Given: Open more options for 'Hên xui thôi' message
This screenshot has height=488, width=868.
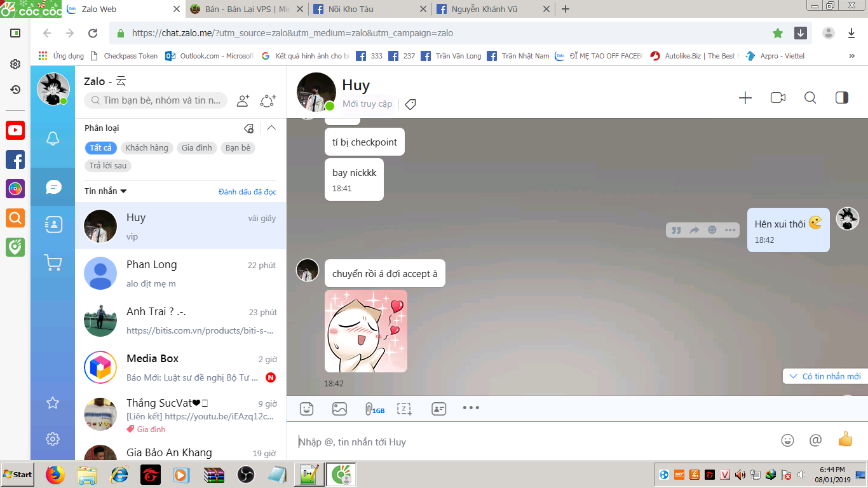Looking at the screenshot, I should coord(730,230).
